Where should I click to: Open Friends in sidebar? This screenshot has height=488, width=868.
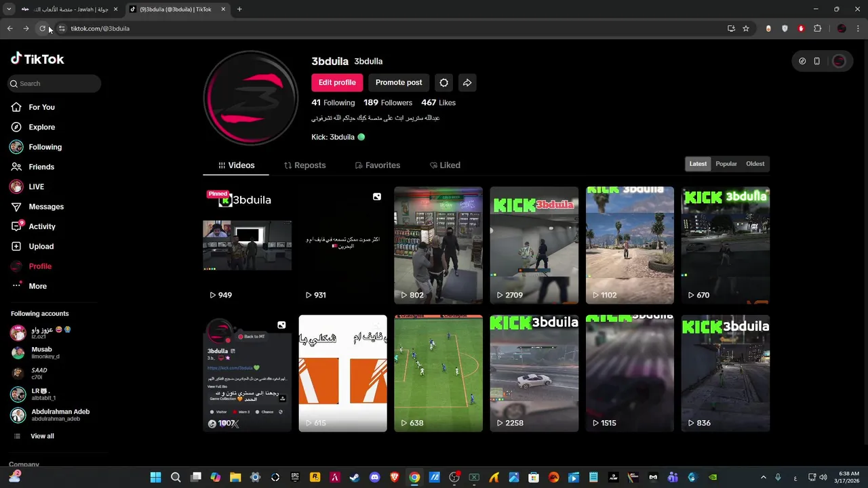point(33,167)
